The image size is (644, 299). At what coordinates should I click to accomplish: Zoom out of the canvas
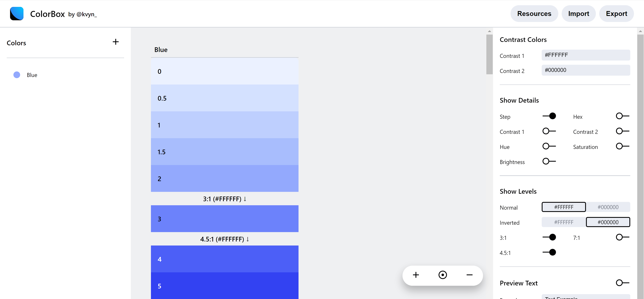tap(469, 275)
